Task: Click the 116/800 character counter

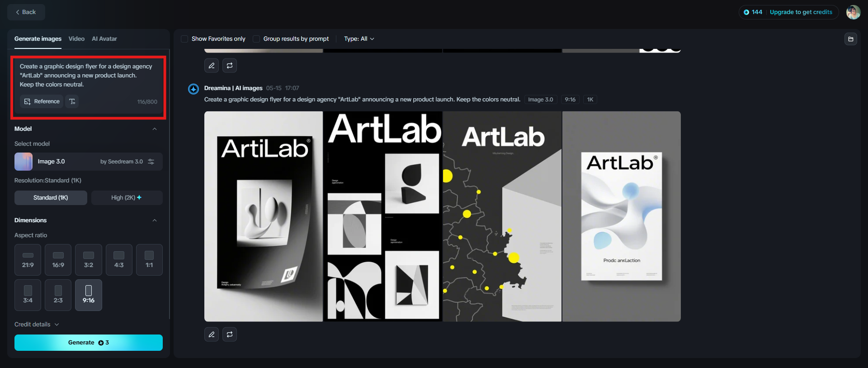Action: [147, 102]
